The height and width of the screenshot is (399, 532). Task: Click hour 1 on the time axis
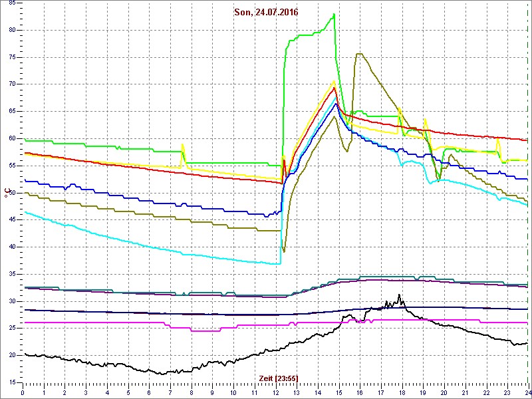(x=44, y=393)
